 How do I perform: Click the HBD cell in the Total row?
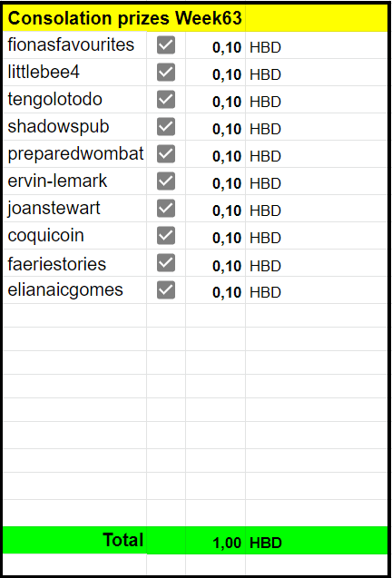(x=317, y=540)
